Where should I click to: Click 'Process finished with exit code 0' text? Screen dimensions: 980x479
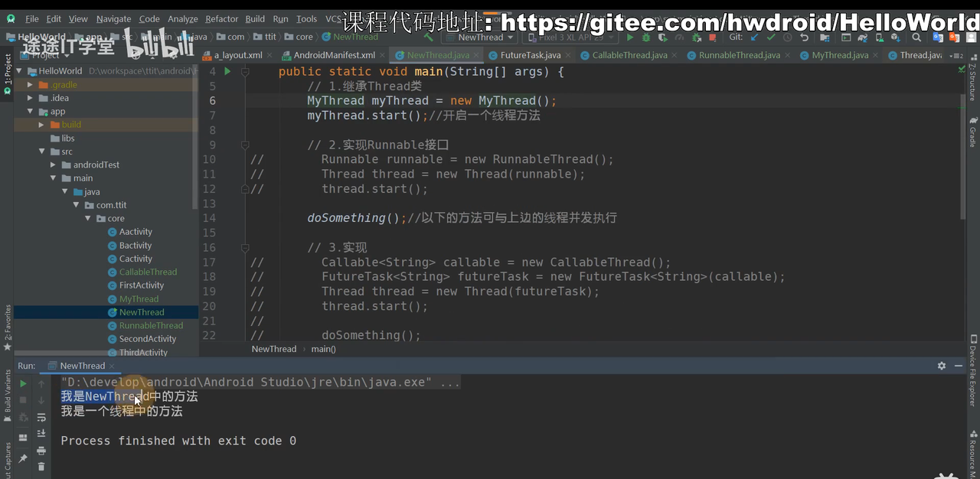[178, 441]
